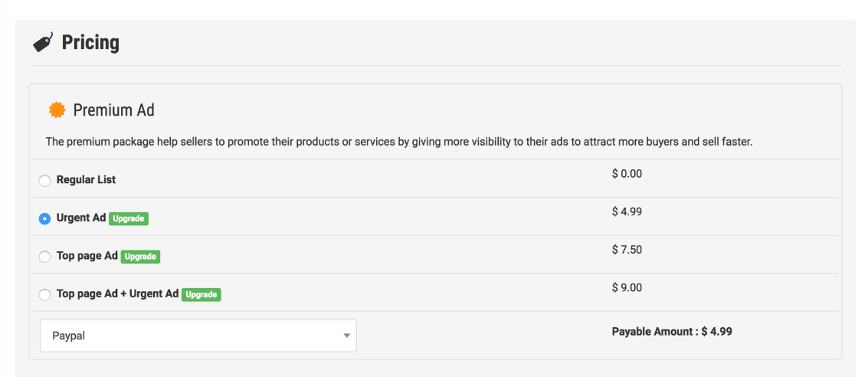
Task: Click the Regular List label
Action: (86, 180)
